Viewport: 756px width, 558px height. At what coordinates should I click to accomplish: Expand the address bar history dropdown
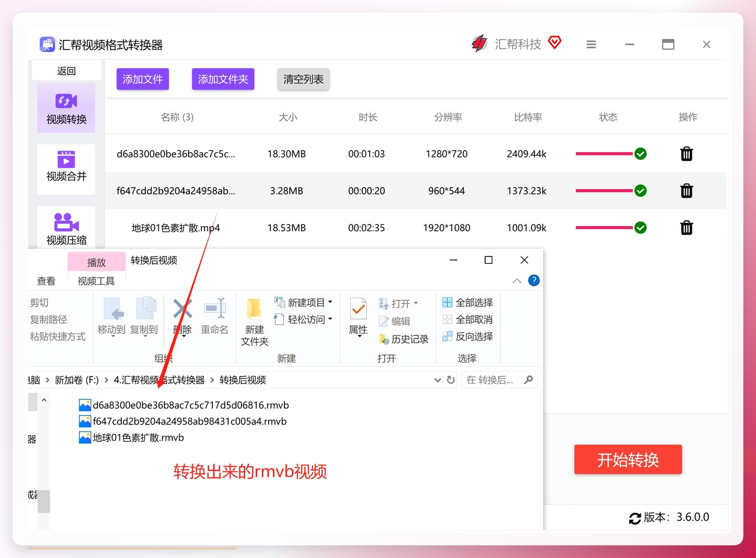point(438,380)
